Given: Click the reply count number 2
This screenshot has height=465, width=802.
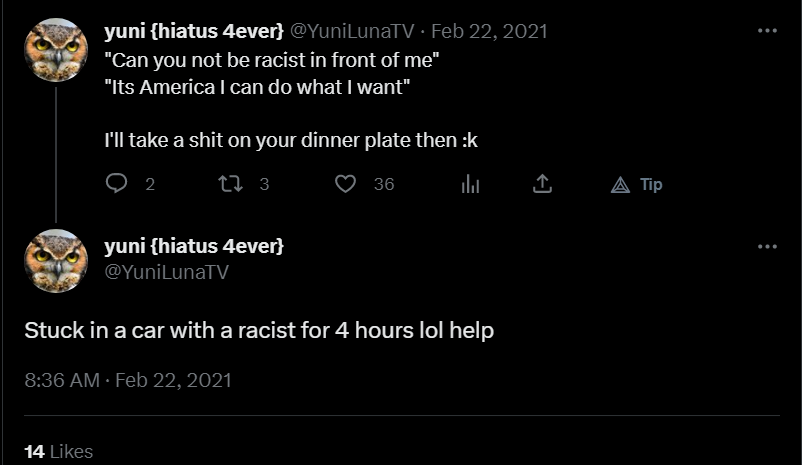Looking at the screenshot, I should pos(150,184).
